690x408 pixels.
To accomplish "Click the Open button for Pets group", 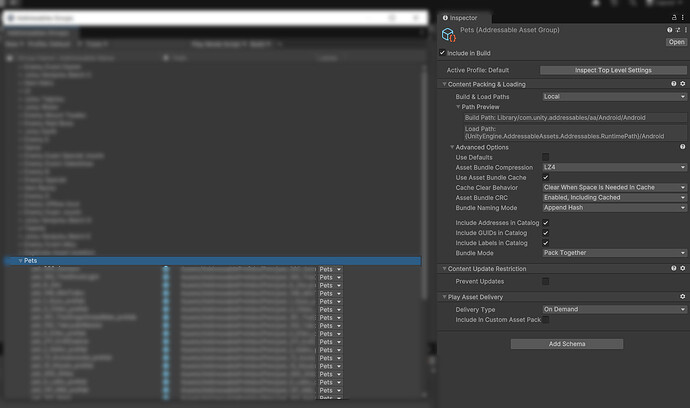I will pos(676,42).
